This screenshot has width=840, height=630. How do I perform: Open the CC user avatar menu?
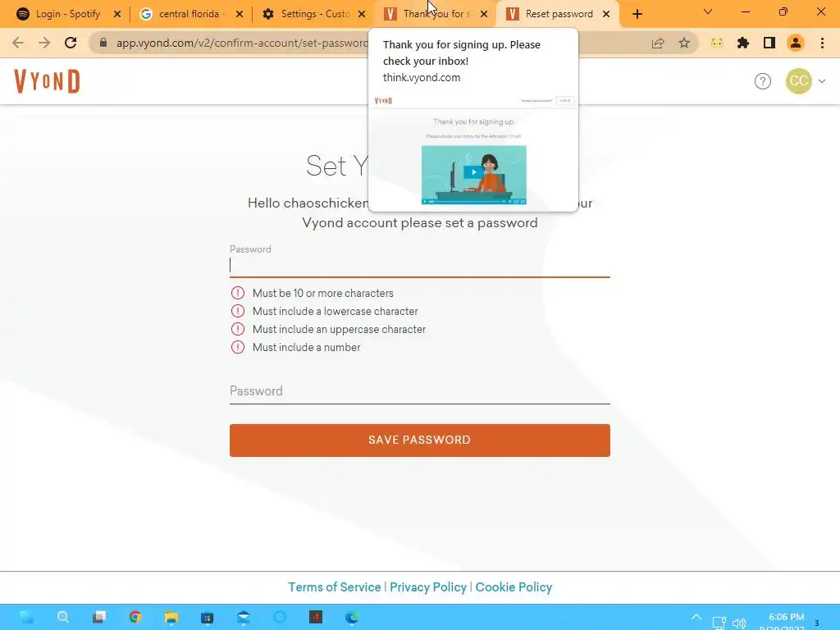pyautogui.click(x=798, y=81)
